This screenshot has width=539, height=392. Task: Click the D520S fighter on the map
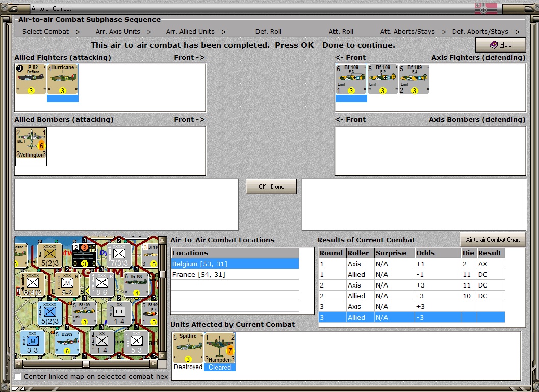[x=67, y=342]
